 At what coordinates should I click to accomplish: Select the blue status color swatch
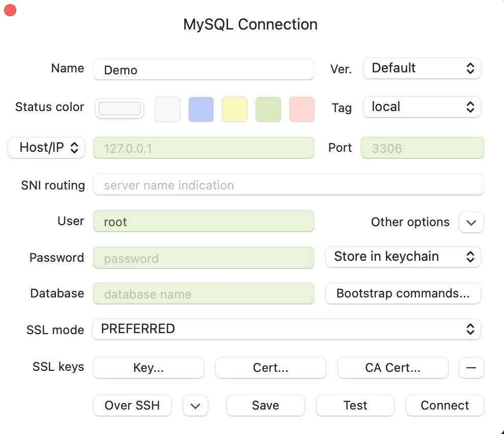click(201, 109)
